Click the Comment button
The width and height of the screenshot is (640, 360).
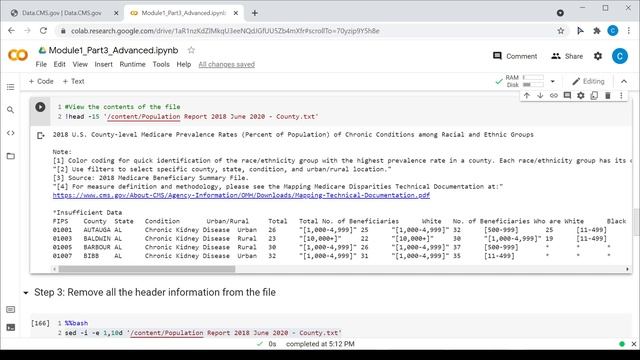[x=515, y=56]
